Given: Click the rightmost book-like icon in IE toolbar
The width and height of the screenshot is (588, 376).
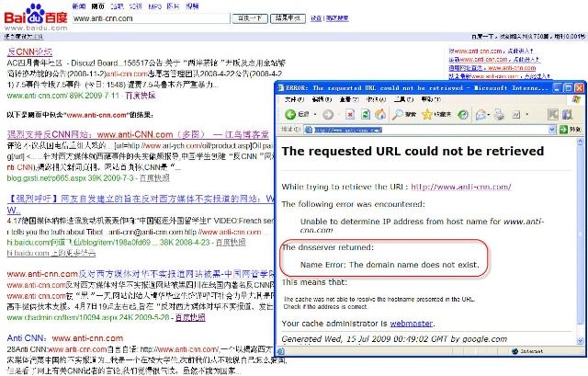Looking at the screenshot, I should (567, 114).
